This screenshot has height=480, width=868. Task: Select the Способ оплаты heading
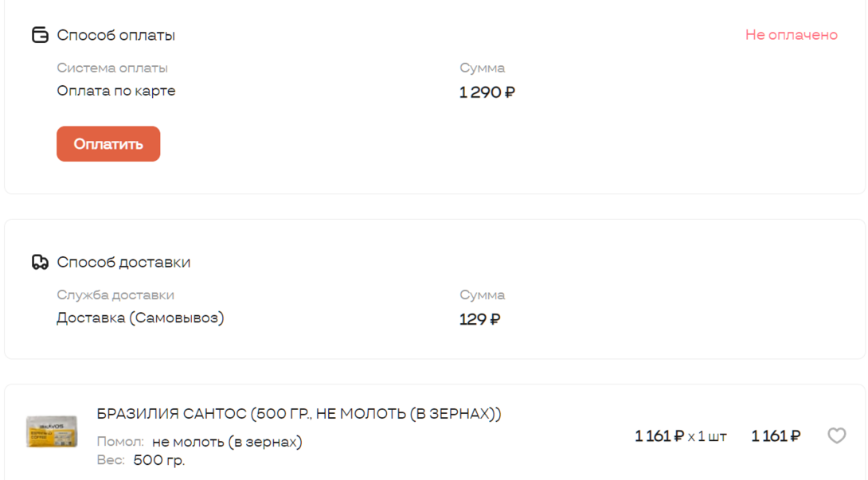click(116, 35)
